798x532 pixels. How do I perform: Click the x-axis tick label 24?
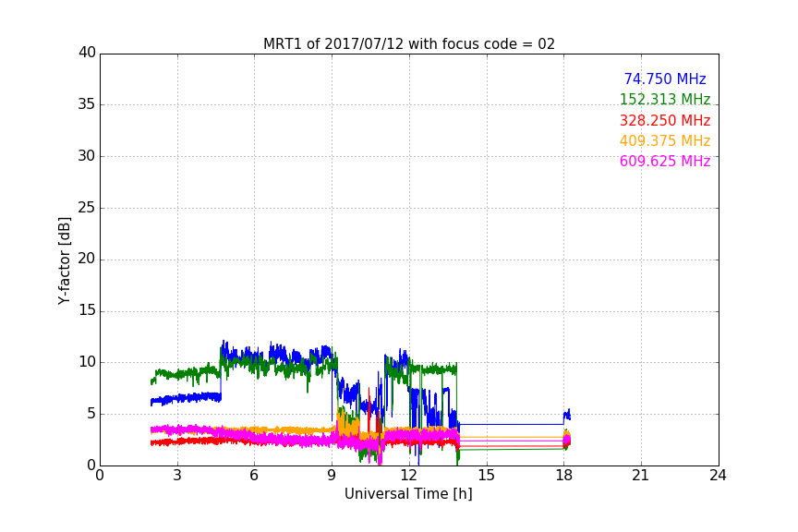point(718,476)
